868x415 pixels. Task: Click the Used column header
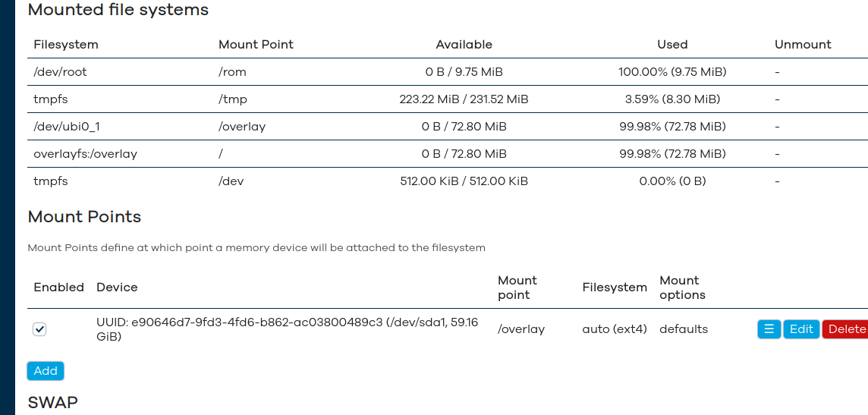click(x=672, y=44)
